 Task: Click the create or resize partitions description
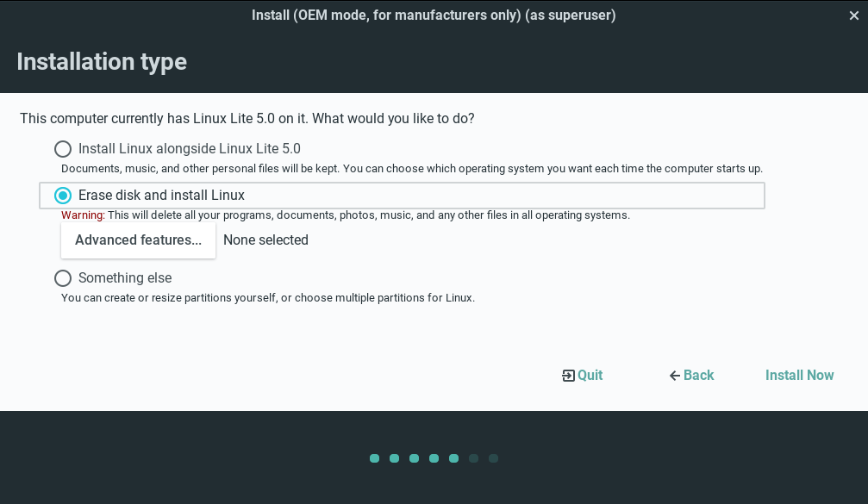267,298
